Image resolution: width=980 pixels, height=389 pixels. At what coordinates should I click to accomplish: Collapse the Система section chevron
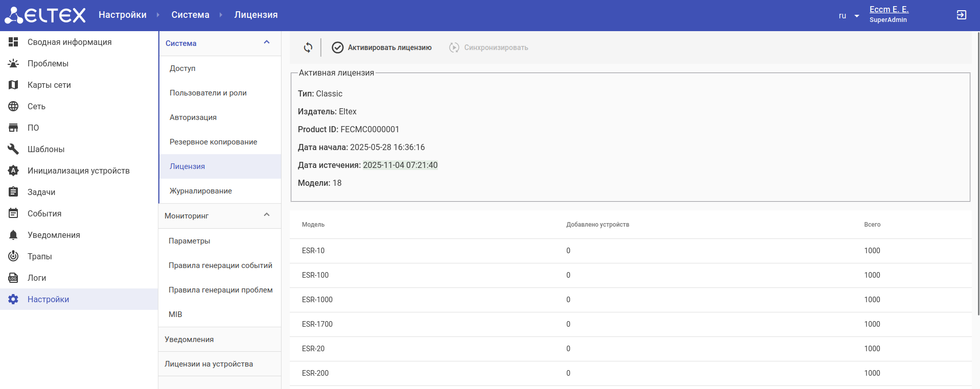click(x=266, y=42)
